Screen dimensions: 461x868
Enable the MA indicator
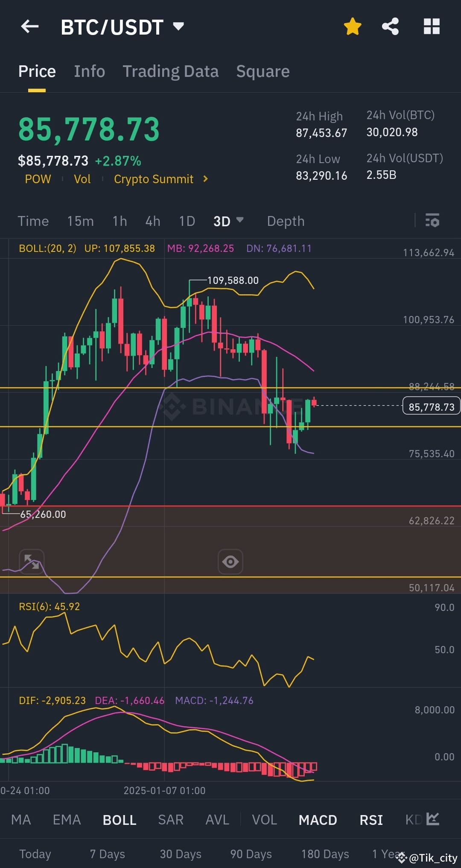(x=21, y=820)
